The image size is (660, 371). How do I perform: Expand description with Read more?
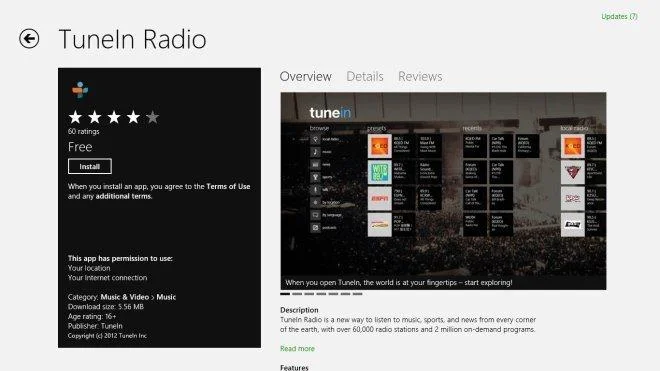pyautogui.click(x=297, y=348)
